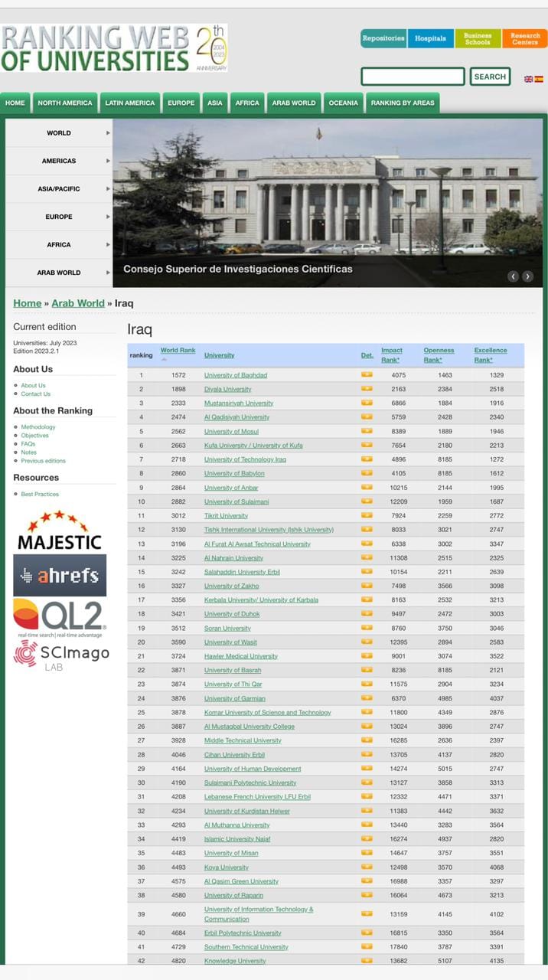Image resolution: width=548 pixels, height=980 pixels.
Task: Select the RANKING BY AREAS tab
Action: coord(403,103)
